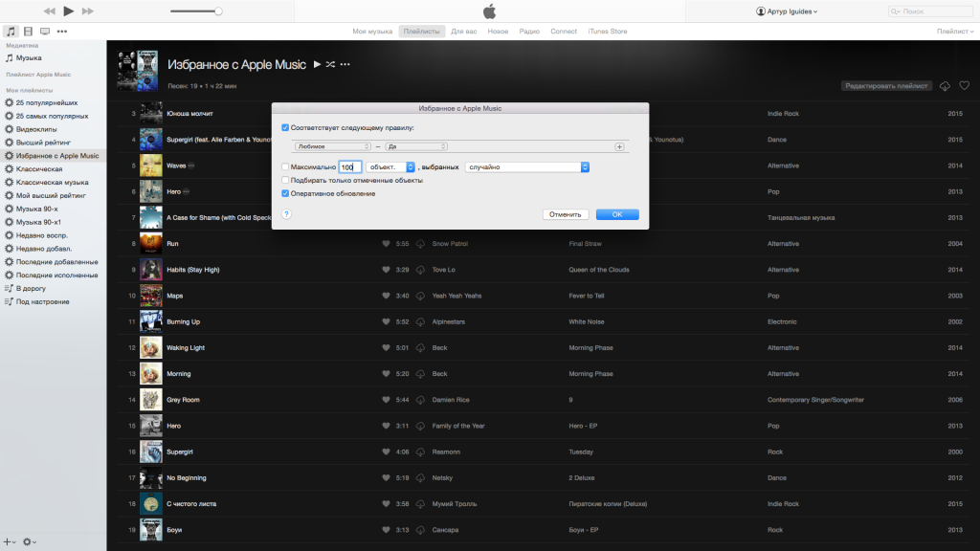
Task: Play the Избранное с Apple Music playlist
Action: pyautogui.click(x=317, y=64)
